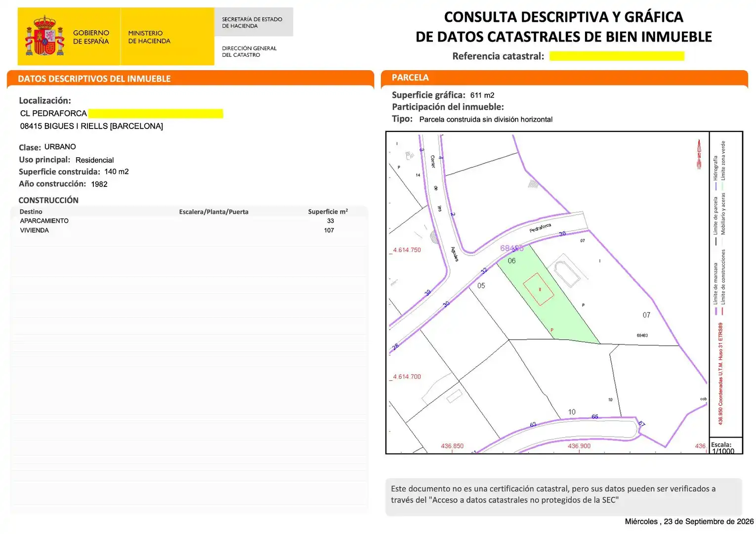Viewport: 756px width, 534px height.
Task: Click the "33" surface value for APARCAMIENTO
Action: [331, 221]
